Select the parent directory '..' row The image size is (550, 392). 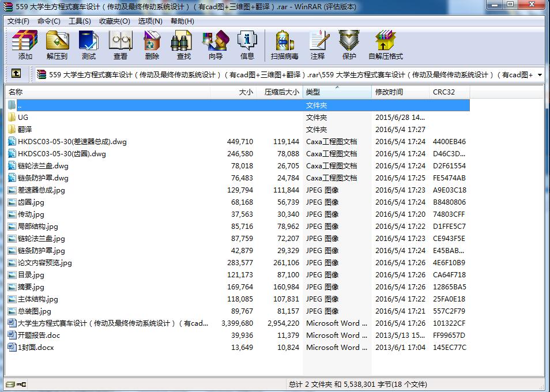point(238,105)
